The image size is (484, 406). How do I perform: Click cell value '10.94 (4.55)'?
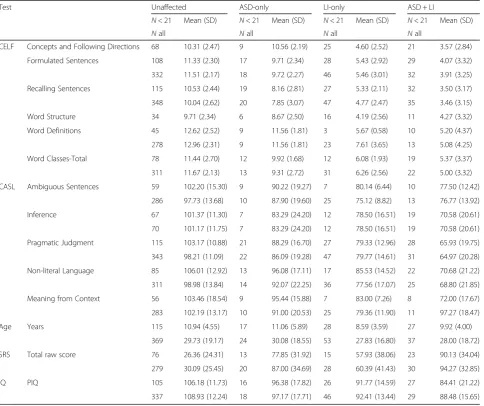[x=201, y=327]
